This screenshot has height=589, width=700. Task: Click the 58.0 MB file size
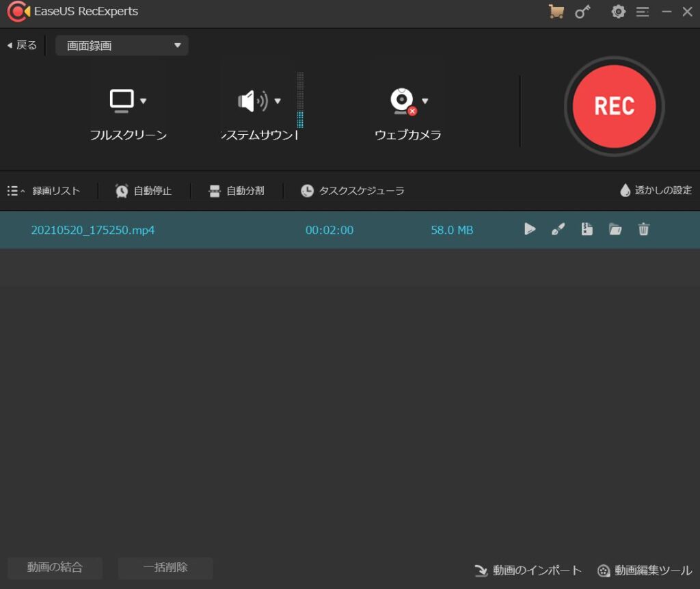click(x=452, y=230)
